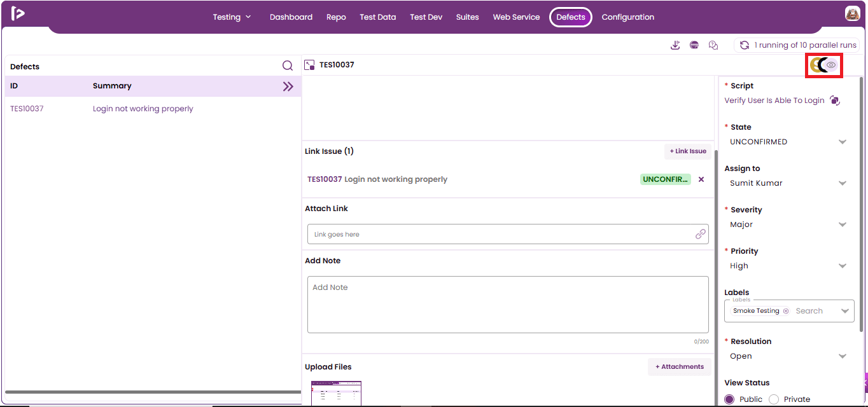
Task: Open the Priority dropdown showing High
Action: [x=788, y=266]
